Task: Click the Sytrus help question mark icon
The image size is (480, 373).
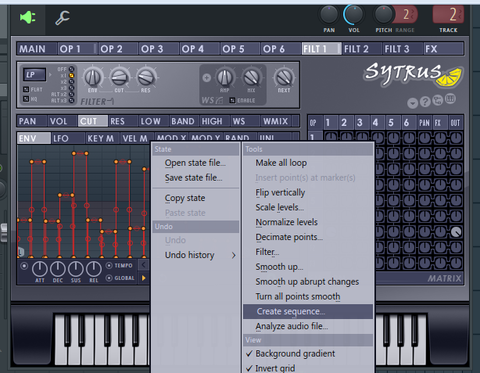Action: tap(425, 102)
